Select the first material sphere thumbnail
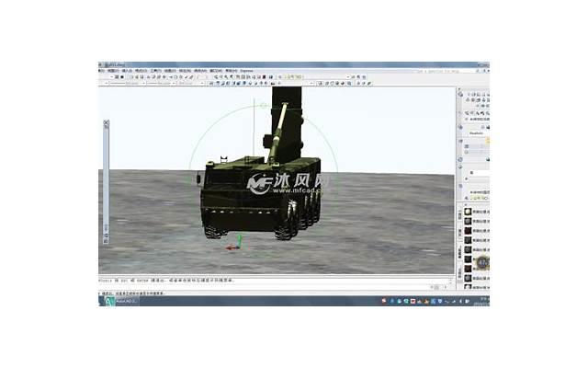The width and height of the screenshot is (588, 368). pos(469,213)
